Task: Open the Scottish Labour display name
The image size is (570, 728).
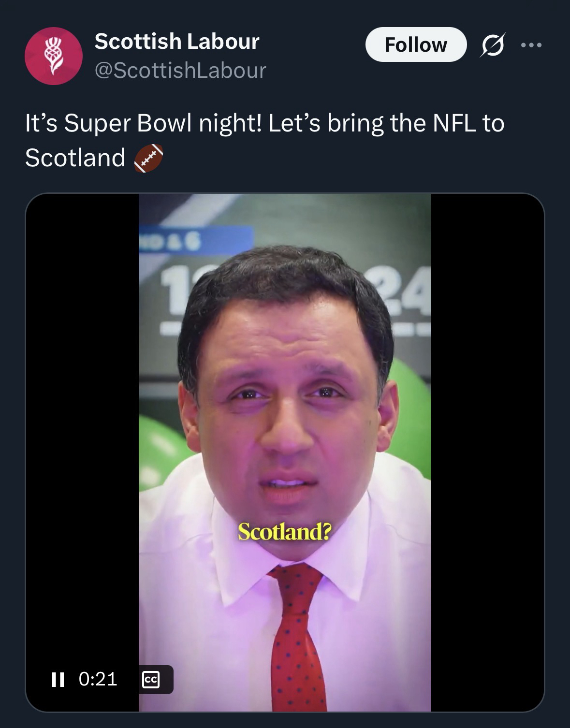Action: 177,42
